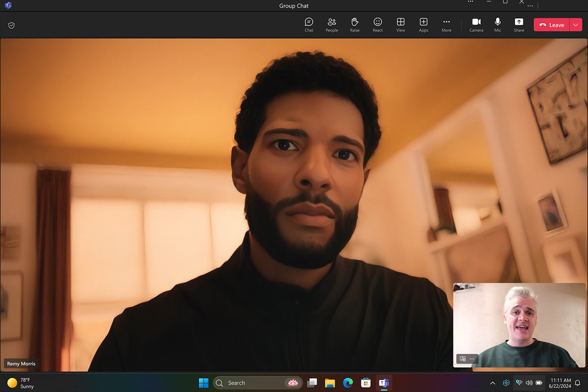The height and width of the screenshot is (392, 588).
Task: Raise your hand in the meeting
Action: click(x=354, y=24)
